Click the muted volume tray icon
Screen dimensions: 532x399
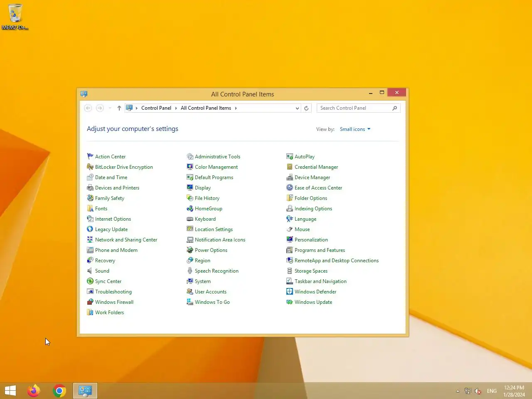click(x=478, y=391)
